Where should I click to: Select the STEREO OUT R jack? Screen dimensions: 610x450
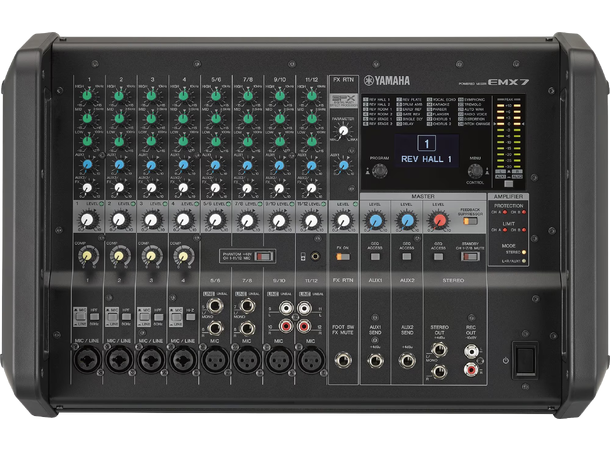(439, 372)
